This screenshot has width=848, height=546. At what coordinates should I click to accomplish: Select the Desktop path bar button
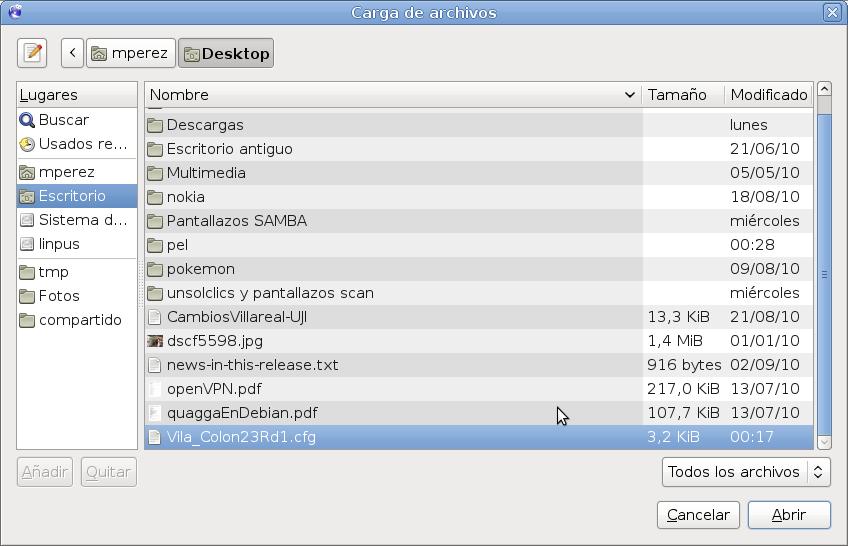[x=226, y=53]
